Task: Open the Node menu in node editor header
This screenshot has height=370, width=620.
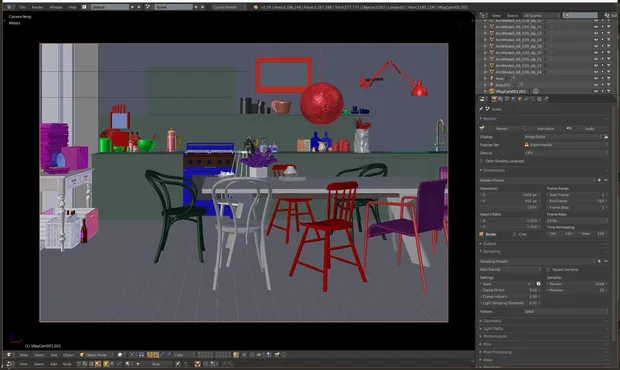Action: [67, 364]
